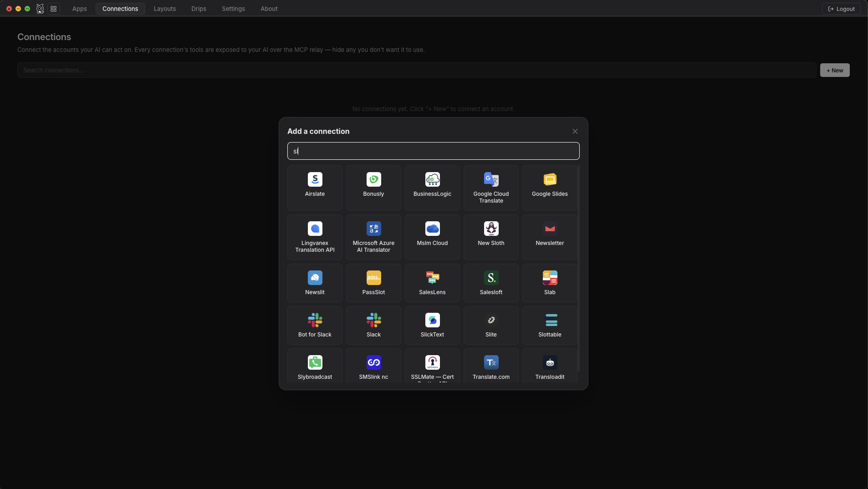This screenshot has width=868, height=489.
Task: Pick the Slite icon
Action: coord(491,320)
